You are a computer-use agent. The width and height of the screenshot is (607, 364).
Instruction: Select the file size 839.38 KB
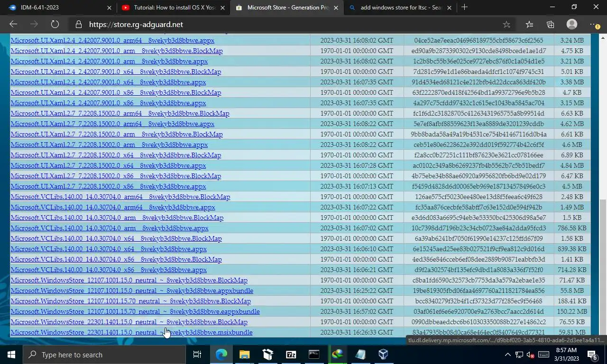click(x=571, y=249)
